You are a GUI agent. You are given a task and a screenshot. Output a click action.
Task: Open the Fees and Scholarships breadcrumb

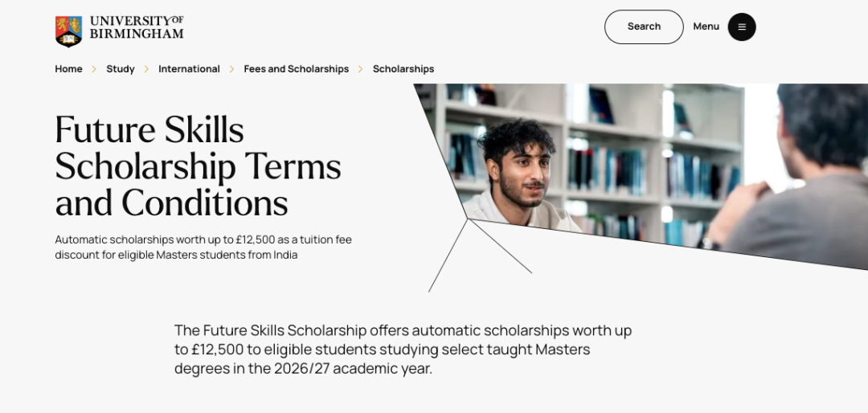(x=296, y=69)
